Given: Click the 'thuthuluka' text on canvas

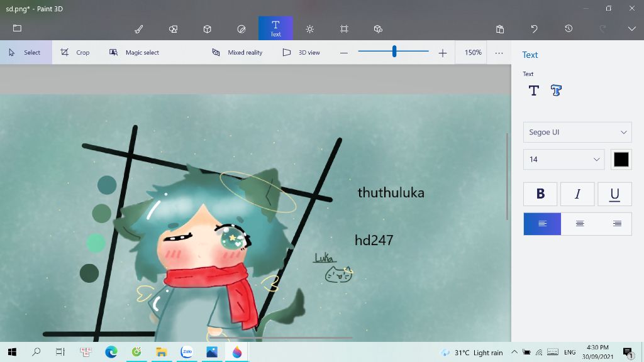Looking at the screenshot, I should 391,192.
